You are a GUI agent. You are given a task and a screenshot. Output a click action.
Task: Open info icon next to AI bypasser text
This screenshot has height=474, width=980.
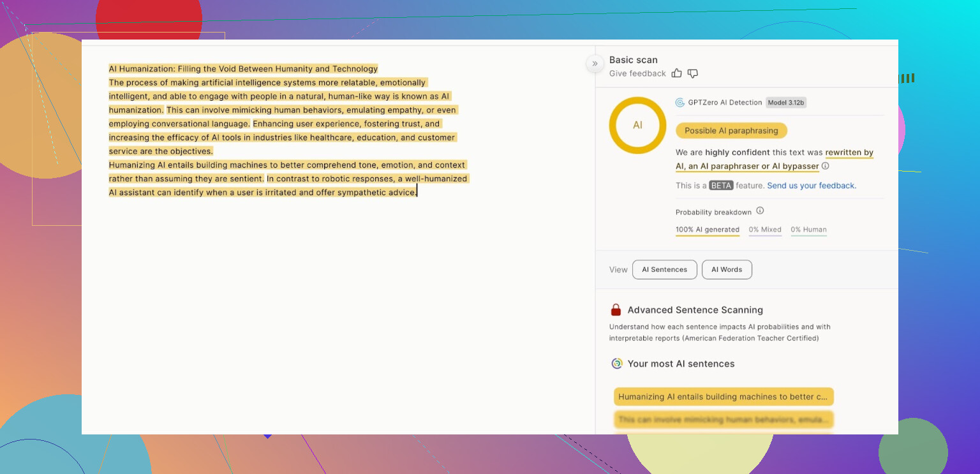point(826,166)
